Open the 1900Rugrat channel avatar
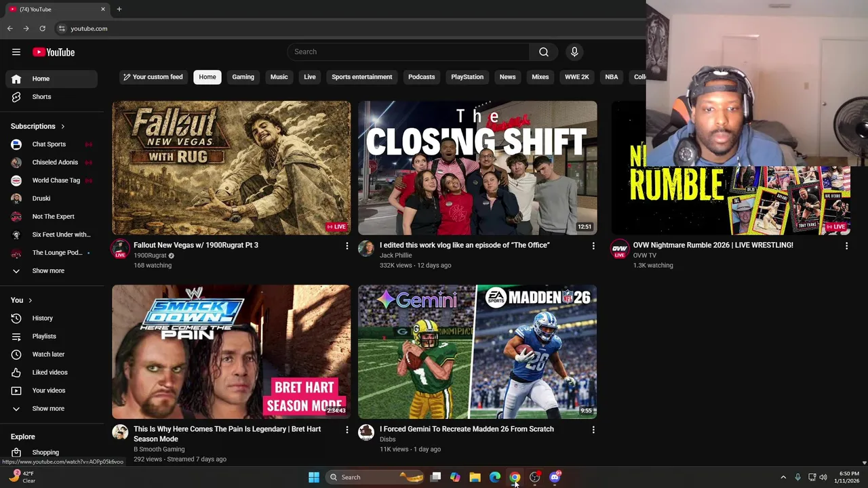Image resolution: width=868 pixels, height=488 pixels. tap(120, 249)
